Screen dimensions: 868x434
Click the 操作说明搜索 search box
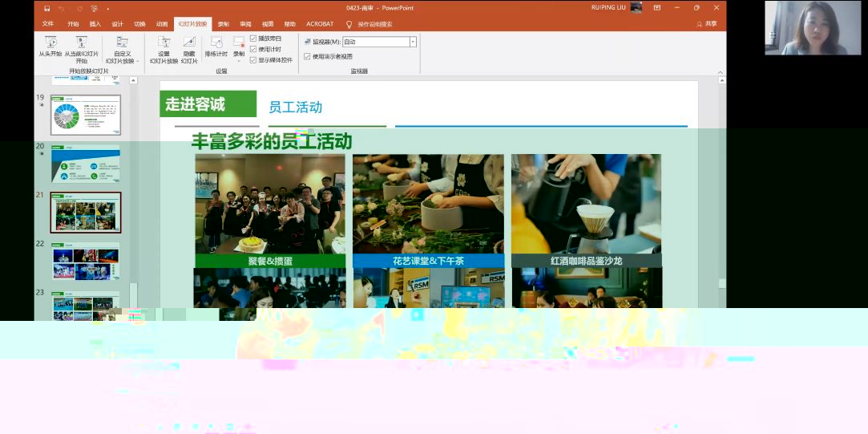(375, 24)
